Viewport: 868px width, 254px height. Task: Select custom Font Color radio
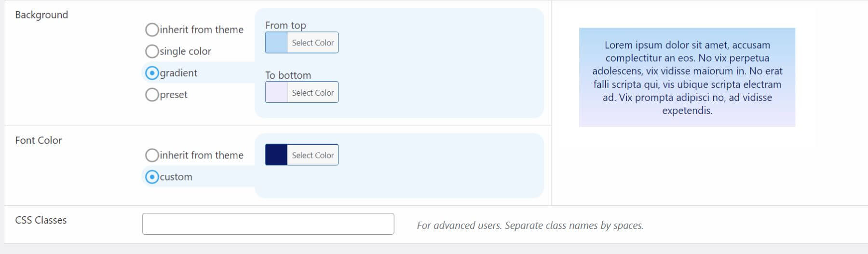click(x=152, y=177)
